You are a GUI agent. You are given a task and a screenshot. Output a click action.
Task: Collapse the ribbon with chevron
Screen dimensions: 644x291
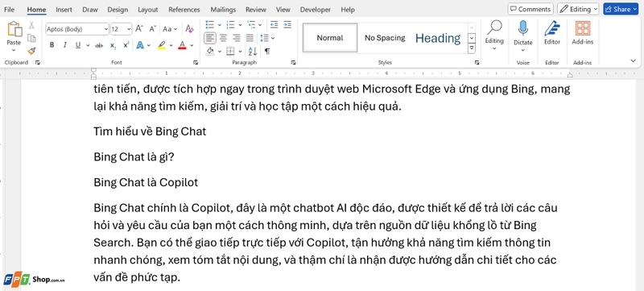pyautogui.click(x=633, y=60)
